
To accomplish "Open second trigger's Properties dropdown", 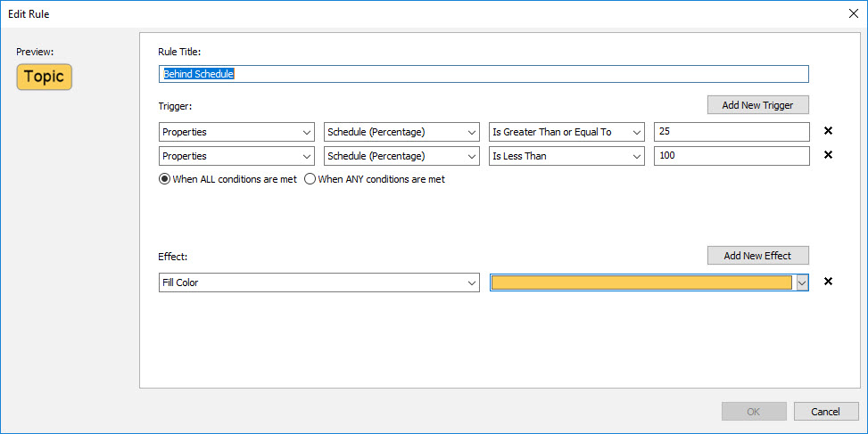I will [x=236, y=156].
